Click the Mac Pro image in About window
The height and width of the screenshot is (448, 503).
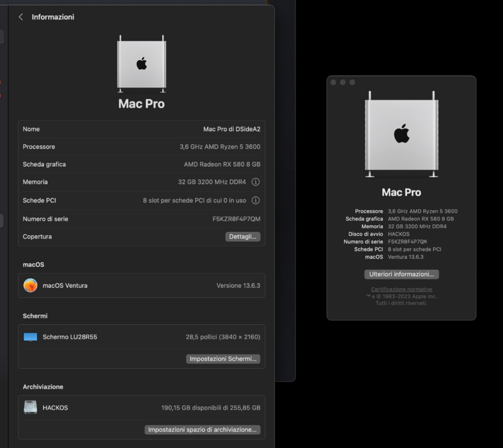tap(401, 134)
